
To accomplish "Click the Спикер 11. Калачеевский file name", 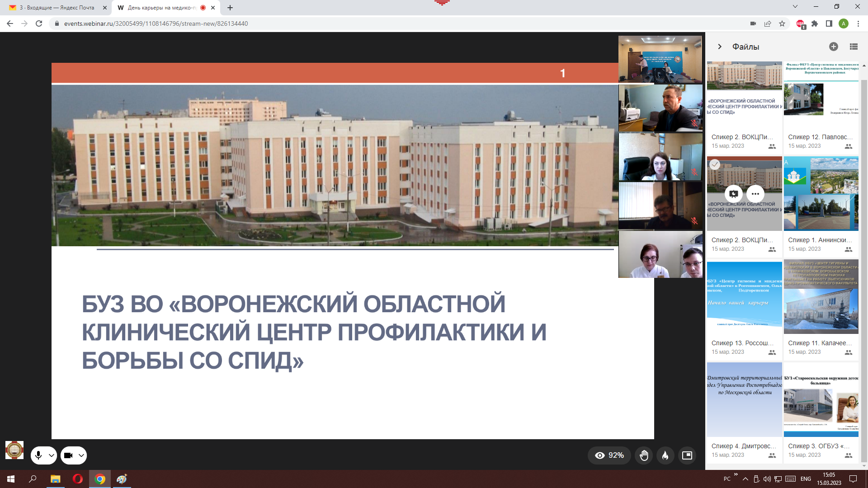I will point(820,343).
